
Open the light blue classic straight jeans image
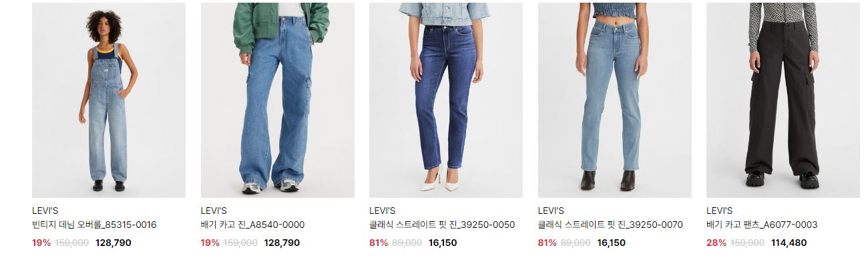(x=615, y=100)
